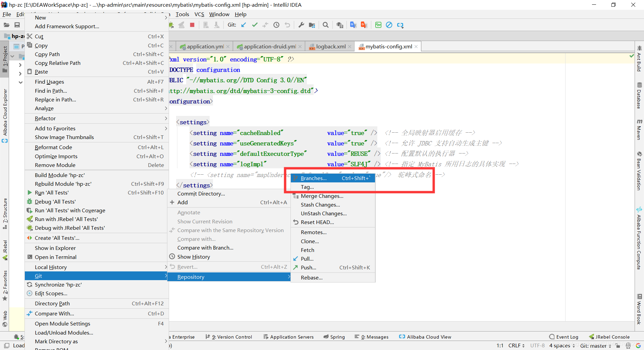Toggle the 7: Structure tool window
Viewport: 644px width, 350px height.
pos(5,214)
